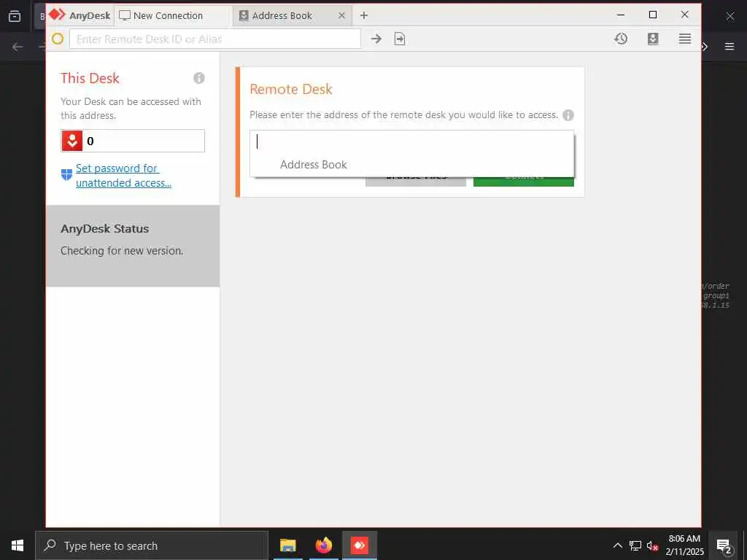
Task: Open the Windows Start menu
Action: pyautogui.click(x=18, y=545)
